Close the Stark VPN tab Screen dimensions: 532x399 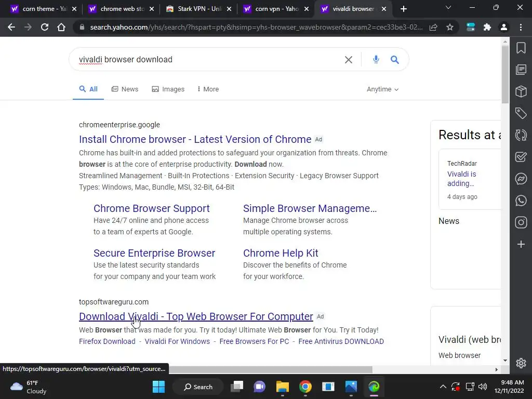point(229,9)
